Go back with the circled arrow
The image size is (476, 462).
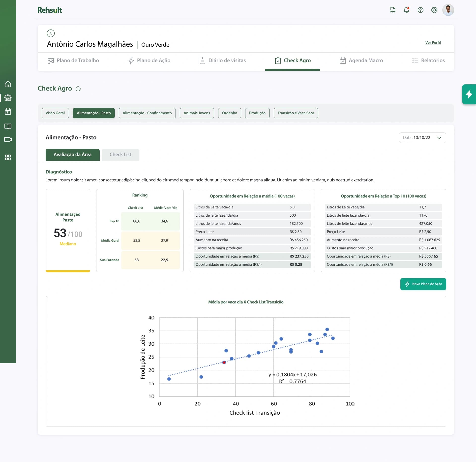point(51,33)
